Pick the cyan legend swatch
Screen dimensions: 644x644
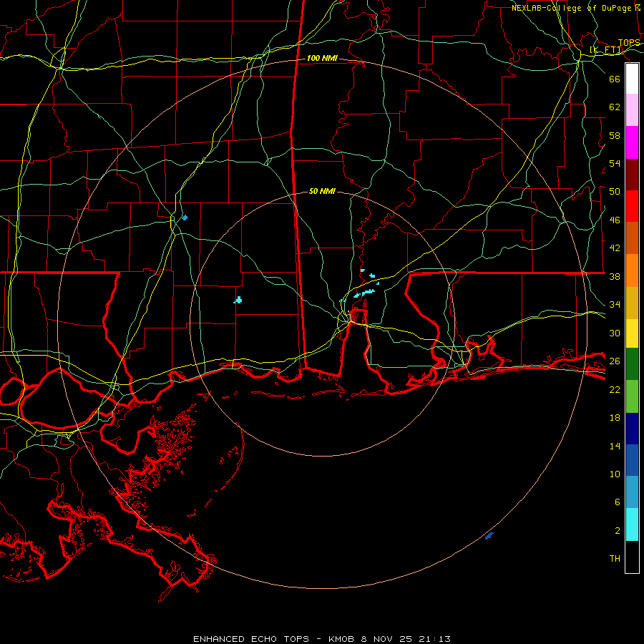point(632,525)
